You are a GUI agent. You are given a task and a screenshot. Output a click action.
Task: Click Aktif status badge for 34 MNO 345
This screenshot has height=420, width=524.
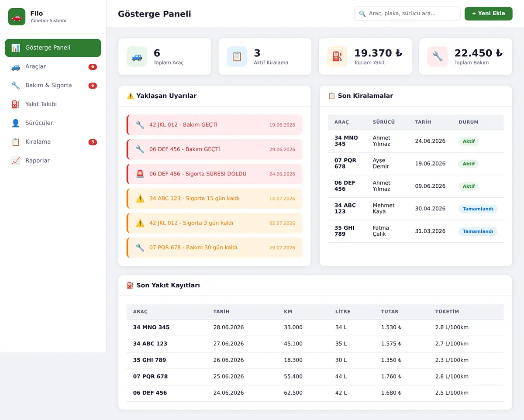(x=469, y=141)
